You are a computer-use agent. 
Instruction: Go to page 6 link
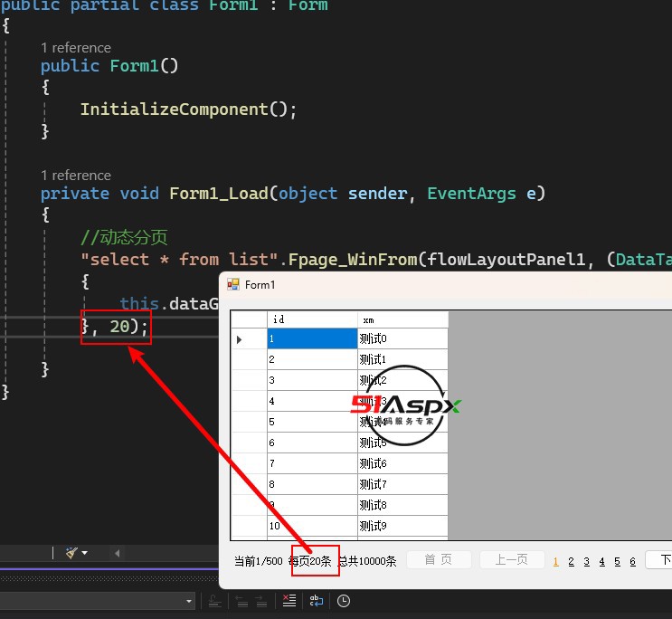[632, 561]
